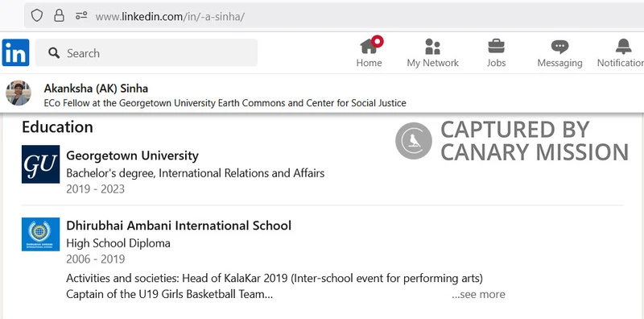Click the profile photo thumbnail of Akanksha Sinha
The width and height of the screenshot is (644, 319).
18,93
